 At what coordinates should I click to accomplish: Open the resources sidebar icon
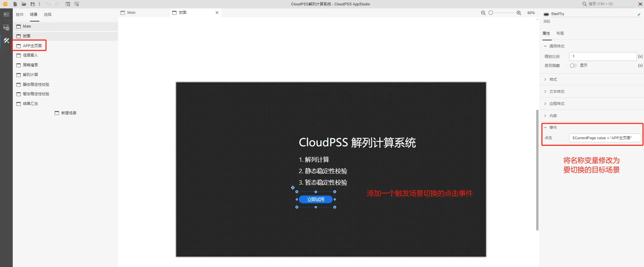click(6, 27)
